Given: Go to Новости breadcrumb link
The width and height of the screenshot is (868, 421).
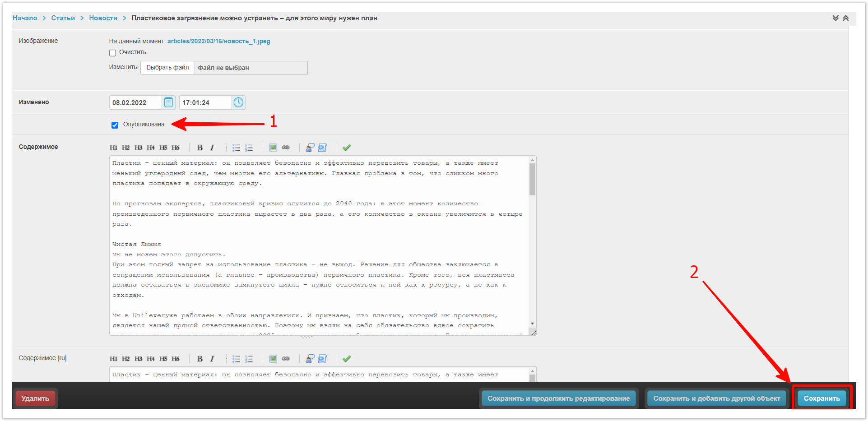Looking at the screenshot, I should [x=103, y=18].
